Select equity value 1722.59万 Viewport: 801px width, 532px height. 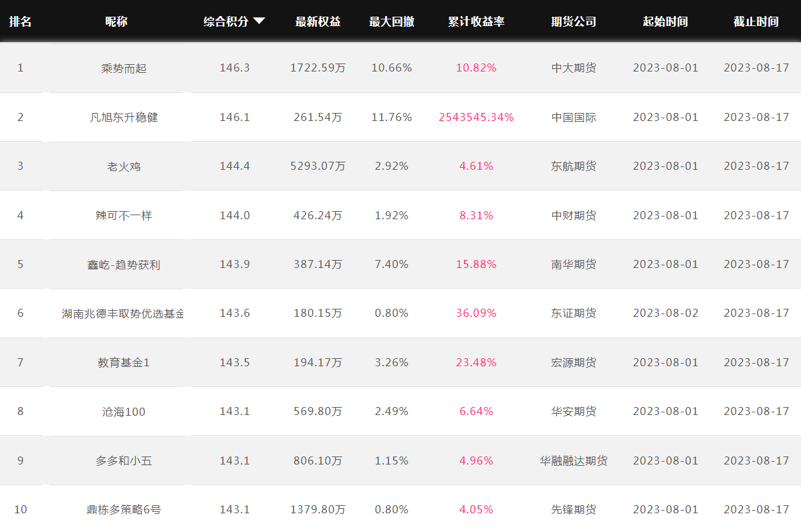(x=318, y=68)
